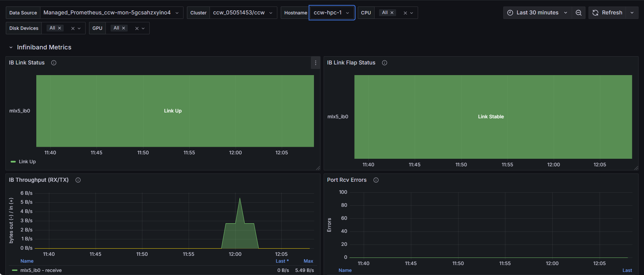
Task: Collapse the Infiniband Metrics row
Action: pos(11,47)
